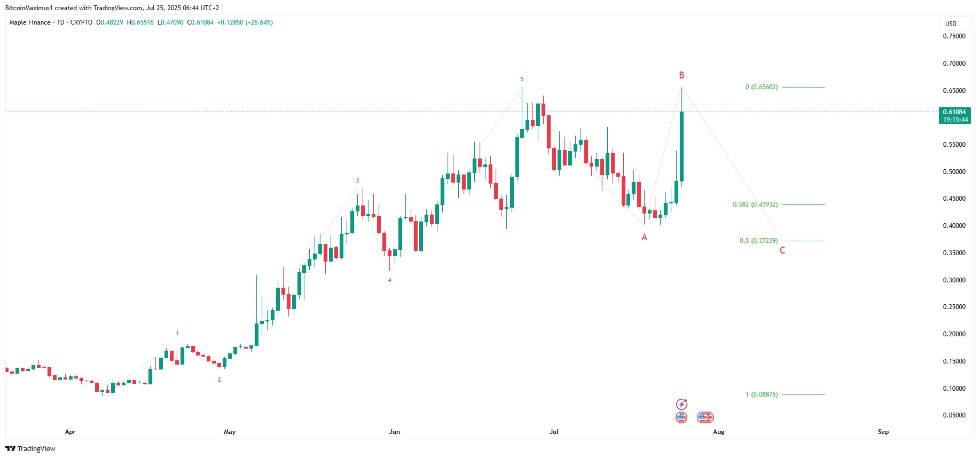Click the wave point A label

tap(644, 237)
